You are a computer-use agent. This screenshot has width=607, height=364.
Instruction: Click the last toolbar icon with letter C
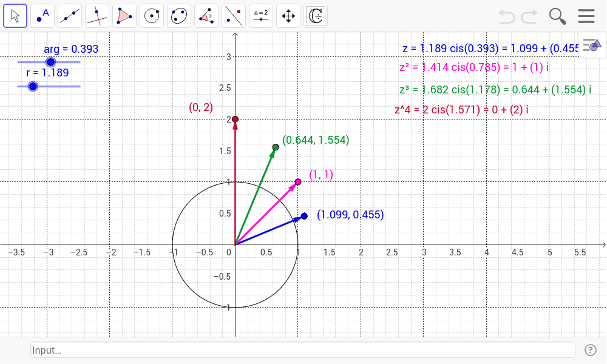(x=316, y=16)
